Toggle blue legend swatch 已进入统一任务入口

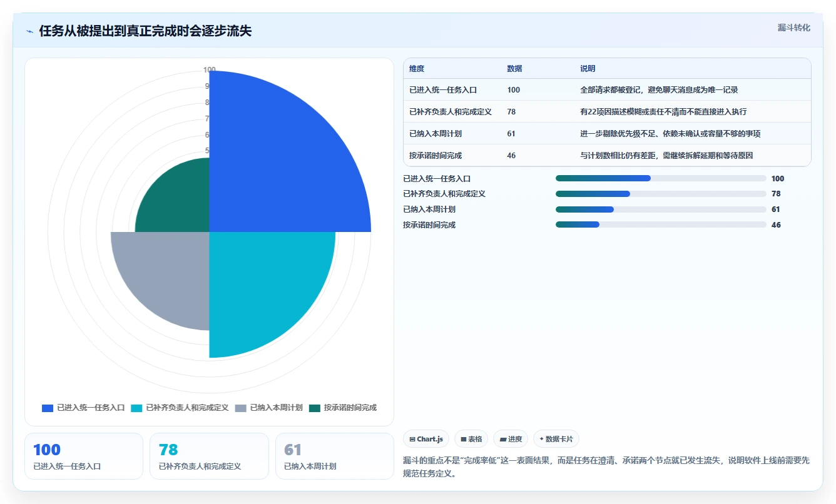pyautogui.click(x=48, y=408)
